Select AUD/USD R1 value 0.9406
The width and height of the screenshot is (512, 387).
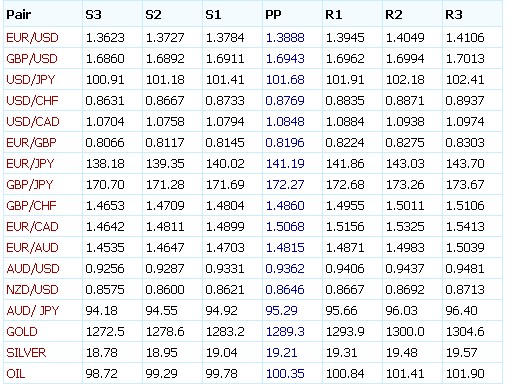(x=345, y=268)
